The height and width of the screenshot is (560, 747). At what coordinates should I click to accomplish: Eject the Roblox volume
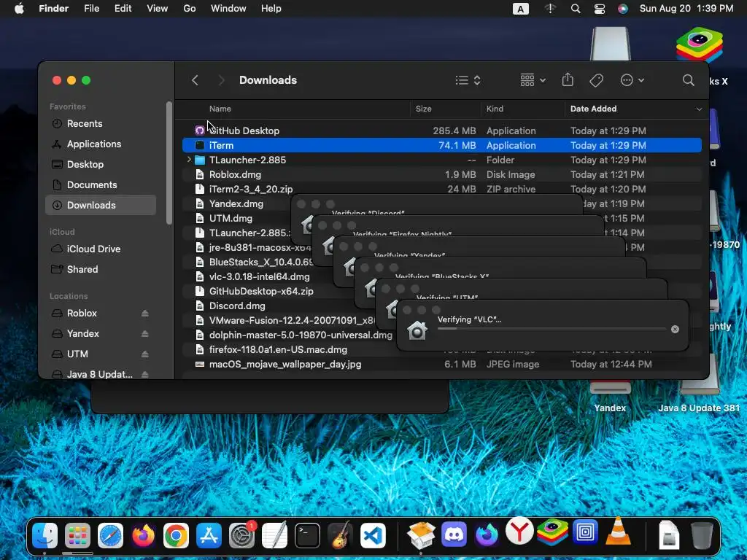[145, 314]
